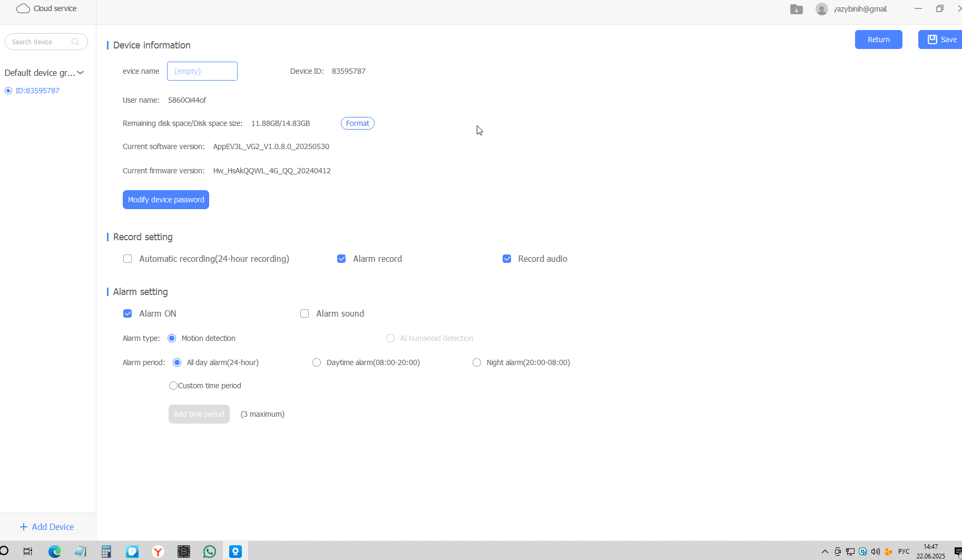Open WhatsApp from the taskbar
This screenshot has width=962, height=560.
210,552
